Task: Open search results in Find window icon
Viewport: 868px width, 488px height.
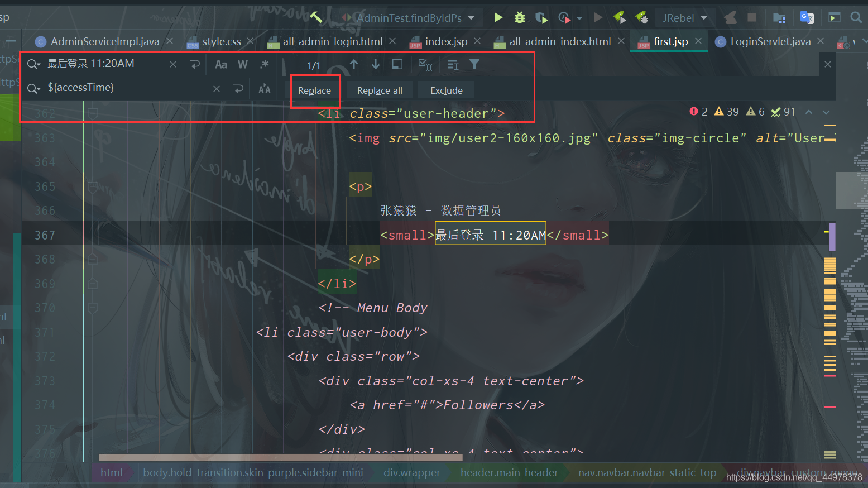Action: pos(453,65)
